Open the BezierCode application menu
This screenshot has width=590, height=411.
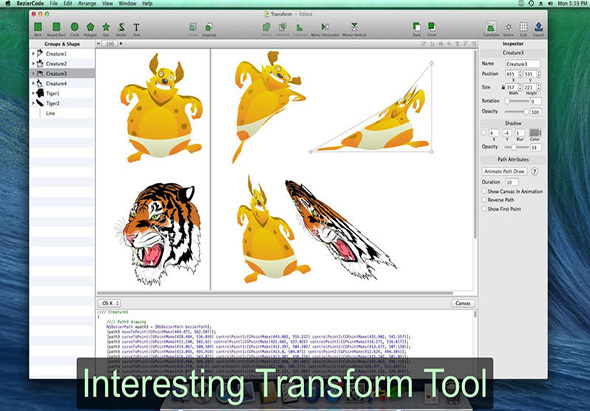tap(30, 3)
